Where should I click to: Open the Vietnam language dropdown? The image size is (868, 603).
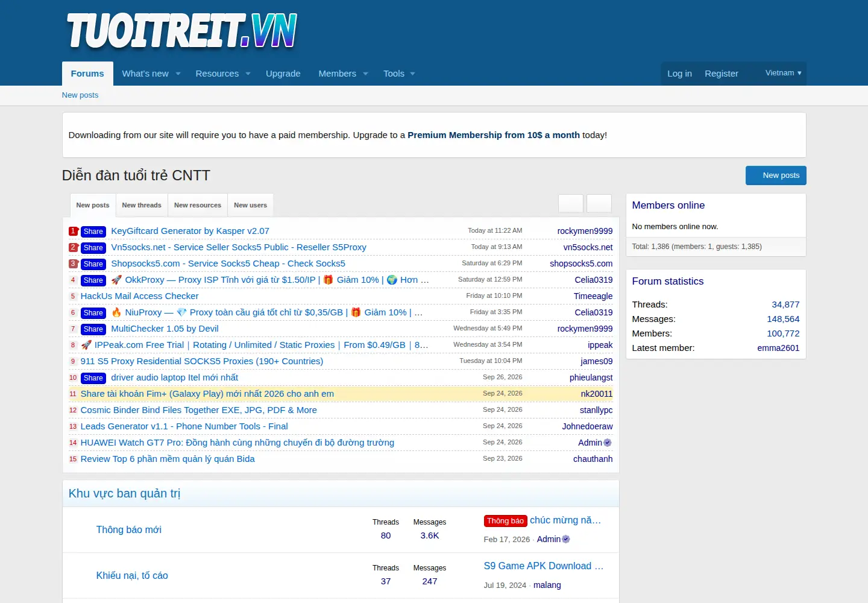783,73
